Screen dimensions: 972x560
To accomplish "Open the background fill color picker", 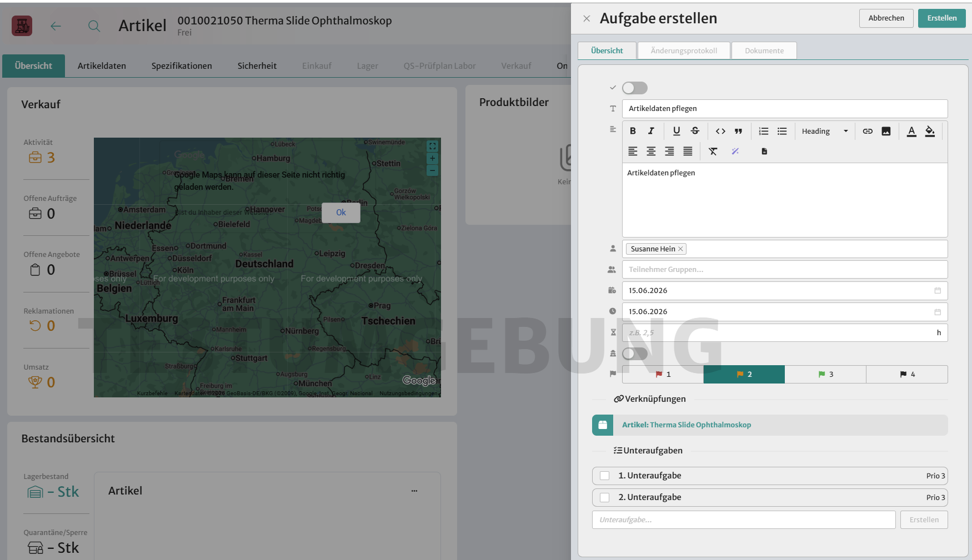I will (x=930, y=131).
